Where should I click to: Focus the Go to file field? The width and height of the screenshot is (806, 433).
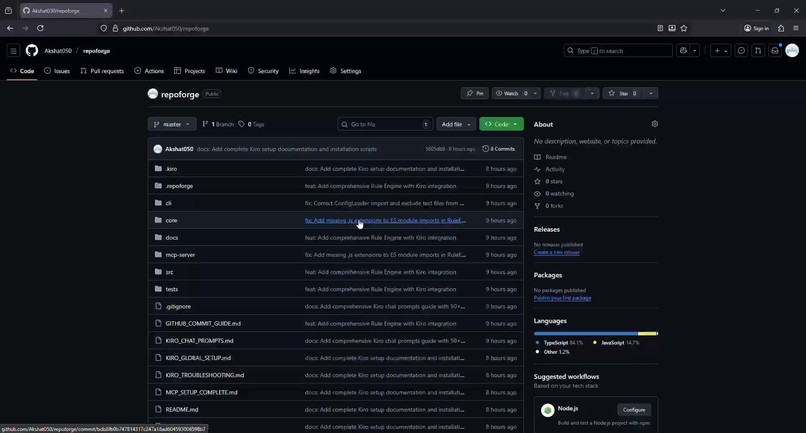click(x=384, y=124)
